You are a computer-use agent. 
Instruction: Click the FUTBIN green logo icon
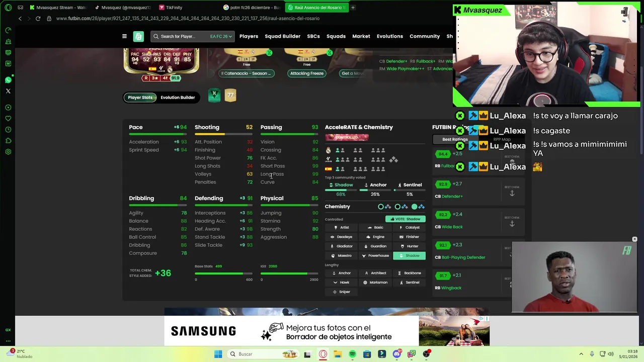click(x=138, y=36)
